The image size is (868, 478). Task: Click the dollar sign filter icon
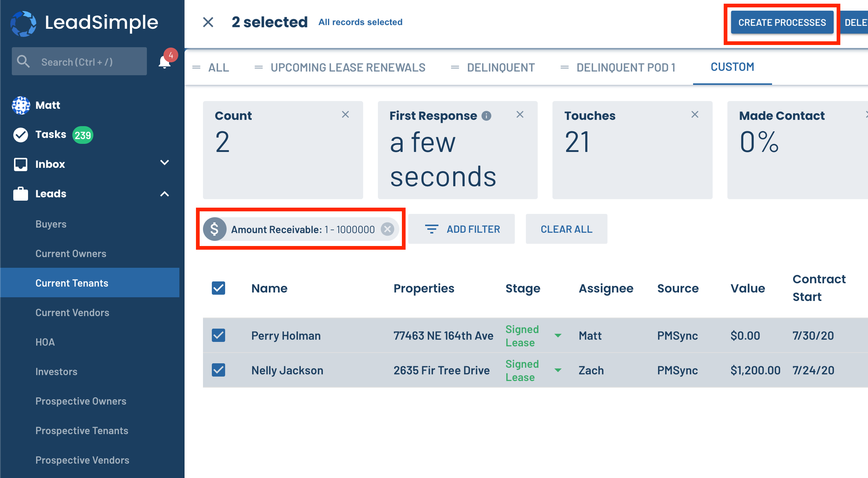(214, 229)
